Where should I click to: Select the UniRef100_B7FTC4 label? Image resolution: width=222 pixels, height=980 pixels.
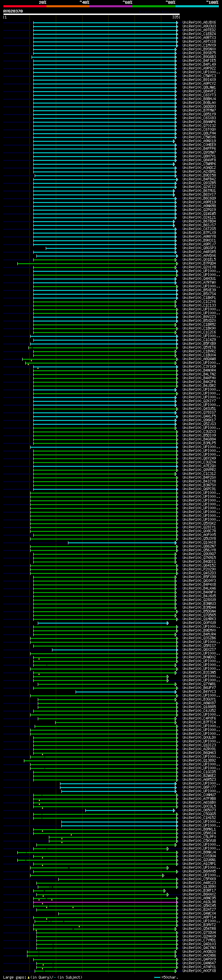199,722
